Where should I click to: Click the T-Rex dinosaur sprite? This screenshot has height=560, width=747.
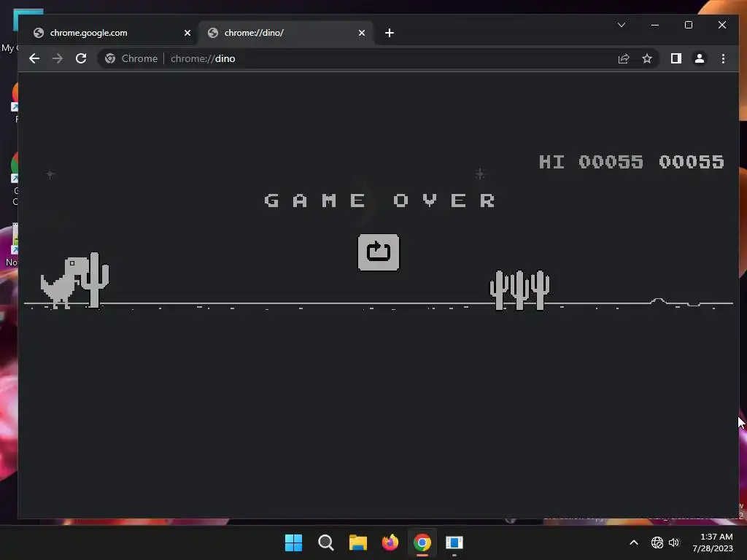click(65, 282)
